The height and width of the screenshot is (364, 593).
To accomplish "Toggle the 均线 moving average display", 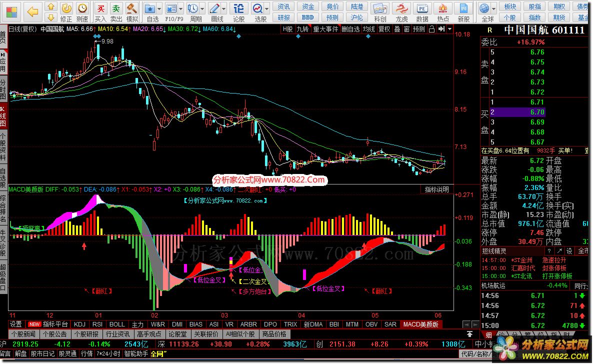I will pos(368,29).
